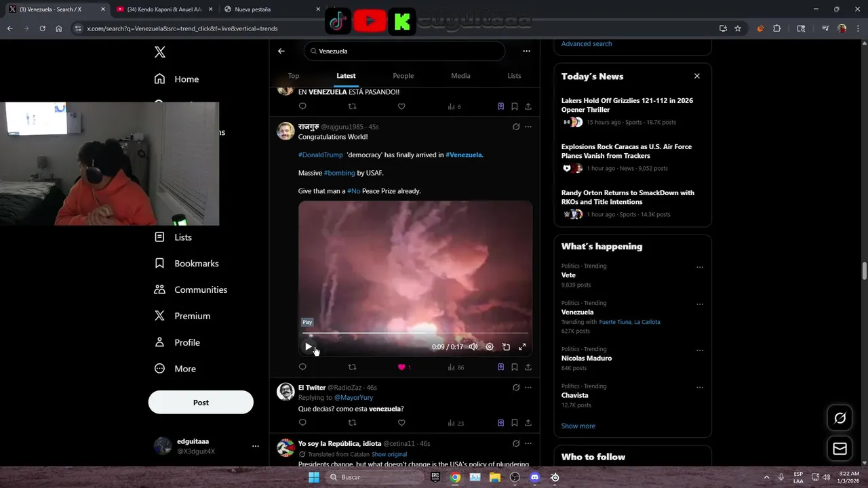Reply to the rajguru1985 post

[x=302, y=367]
